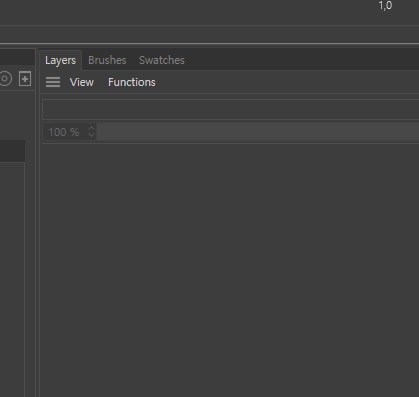The height and width of the screenshot is (397, 419).
Task: Click the 1,0 value at top right
Action: [x=385, y=6]
